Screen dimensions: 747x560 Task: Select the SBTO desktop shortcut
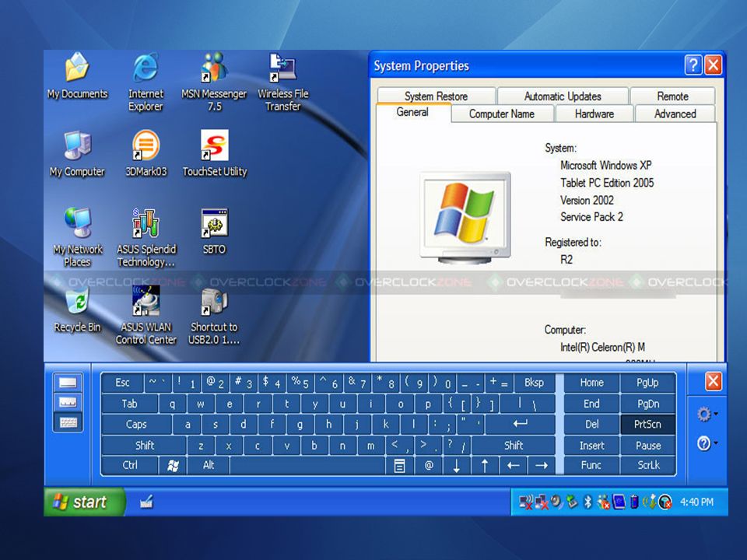[x=215, y=232]
